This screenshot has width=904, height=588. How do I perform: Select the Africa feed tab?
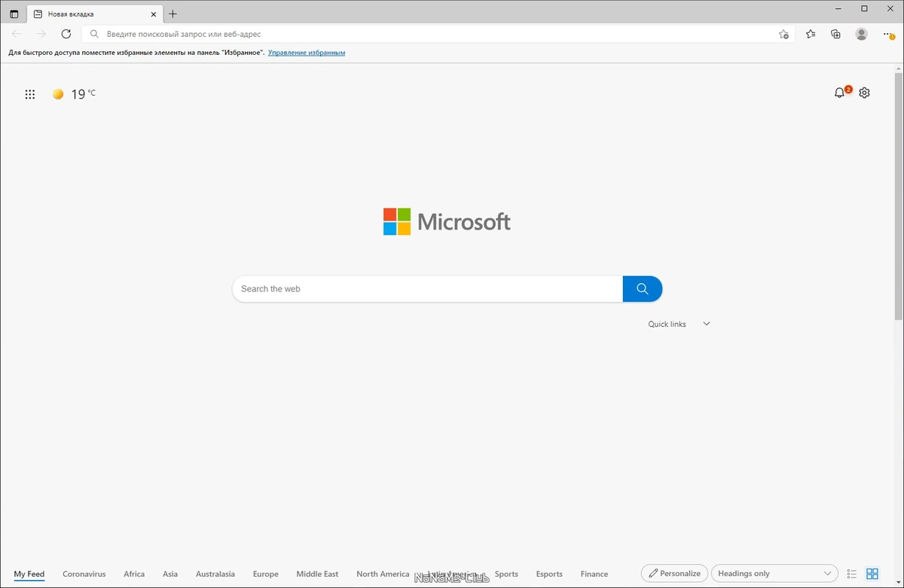coord(134,574)
